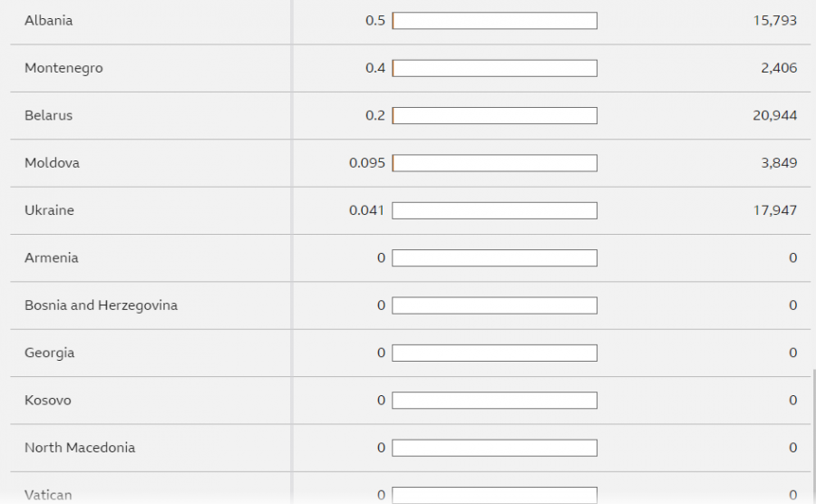Click Belarus total value 20,944

pos(774,116)
